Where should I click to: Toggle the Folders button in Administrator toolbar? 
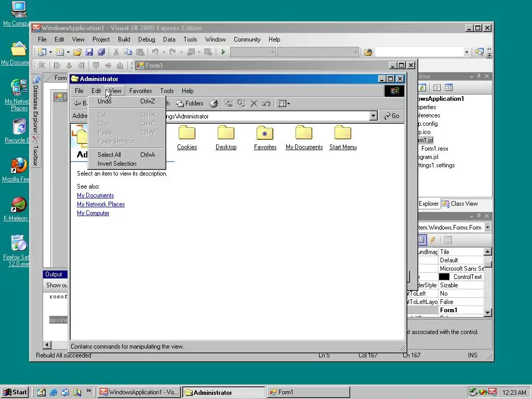(x=190, y=103)
